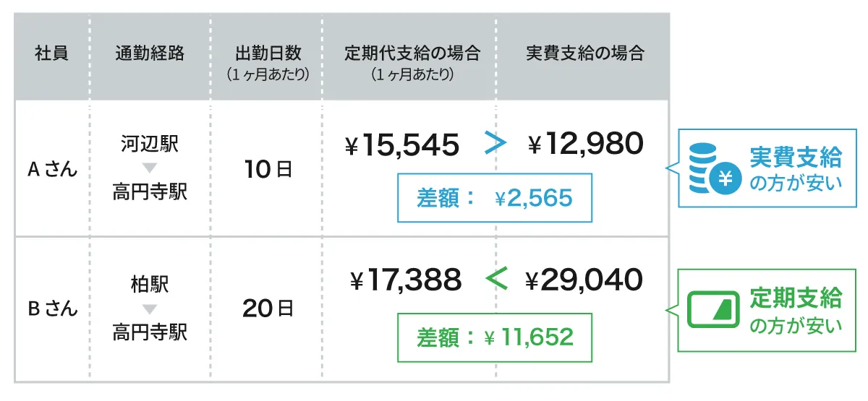This screenshot has width=868, height=401.
Task: Click the green commuter pass card icon
Action: 713,311
